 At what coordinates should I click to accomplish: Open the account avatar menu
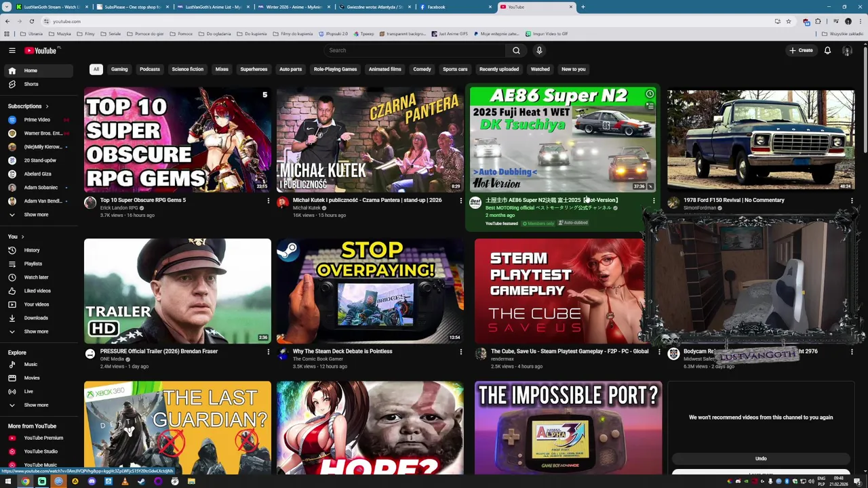click(x=847, y=50)
